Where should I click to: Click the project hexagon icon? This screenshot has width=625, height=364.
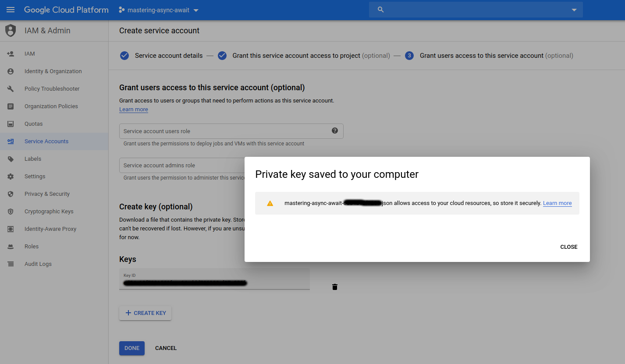(x=121, y=10)
